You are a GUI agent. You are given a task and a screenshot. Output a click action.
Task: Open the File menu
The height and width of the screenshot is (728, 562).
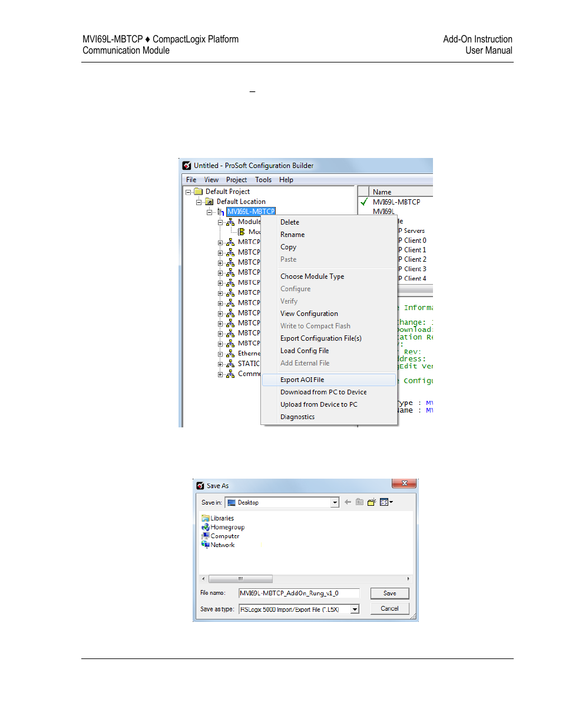pos(191,180)
